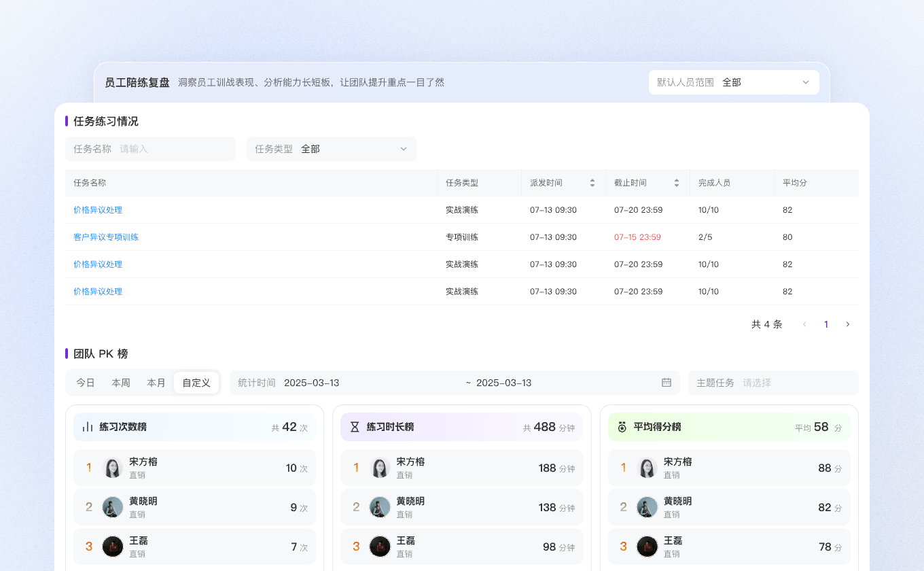
Task: Click 宋方榕's 88 分 score
Action: [830, 468]
